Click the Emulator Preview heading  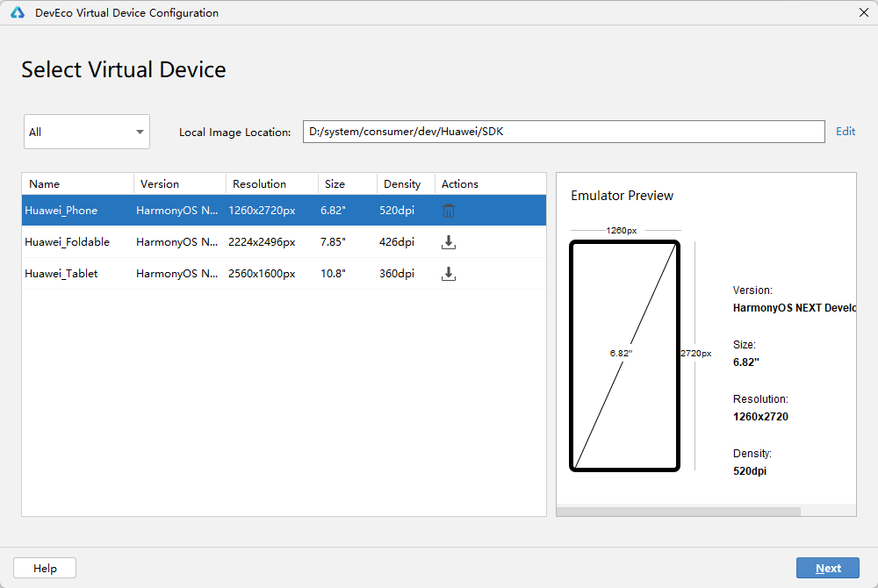pos(623,195)
